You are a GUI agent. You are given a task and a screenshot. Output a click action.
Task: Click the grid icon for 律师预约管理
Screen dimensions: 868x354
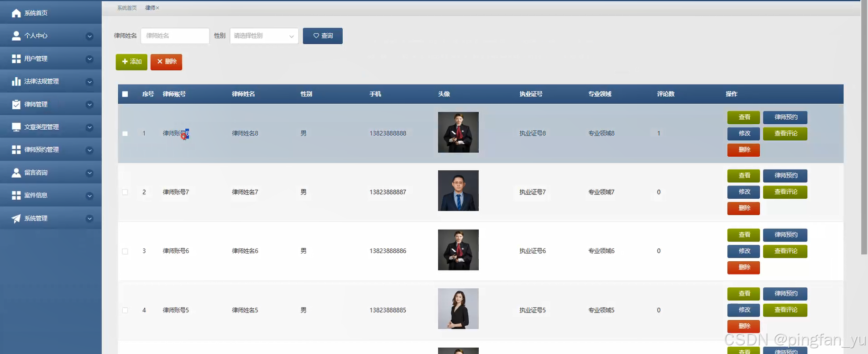[16, 150]
